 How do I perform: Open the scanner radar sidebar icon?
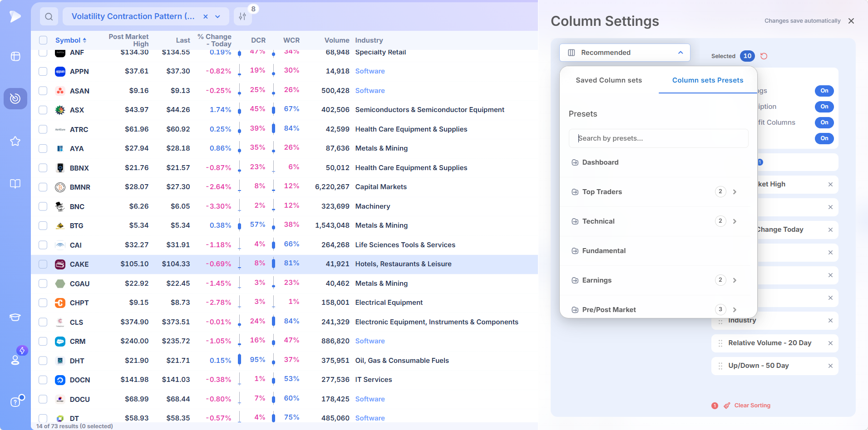click(15, 98)
